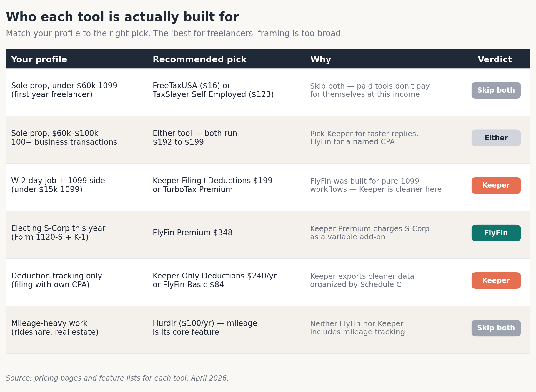Click 'Keeper Premium charges S-Corp' text
This screenshot has height=392, width=536.
click(370, 233)
